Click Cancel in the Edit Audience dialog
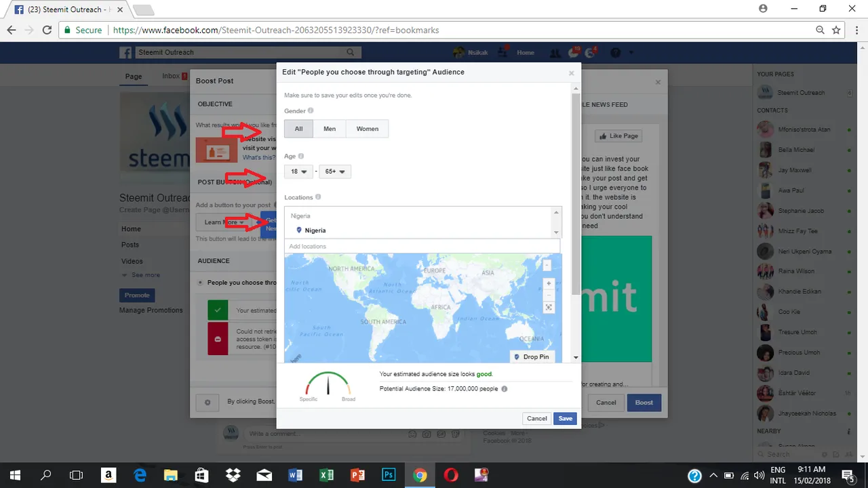The height and width of the screenshot is (488, 868). [537, 418]
